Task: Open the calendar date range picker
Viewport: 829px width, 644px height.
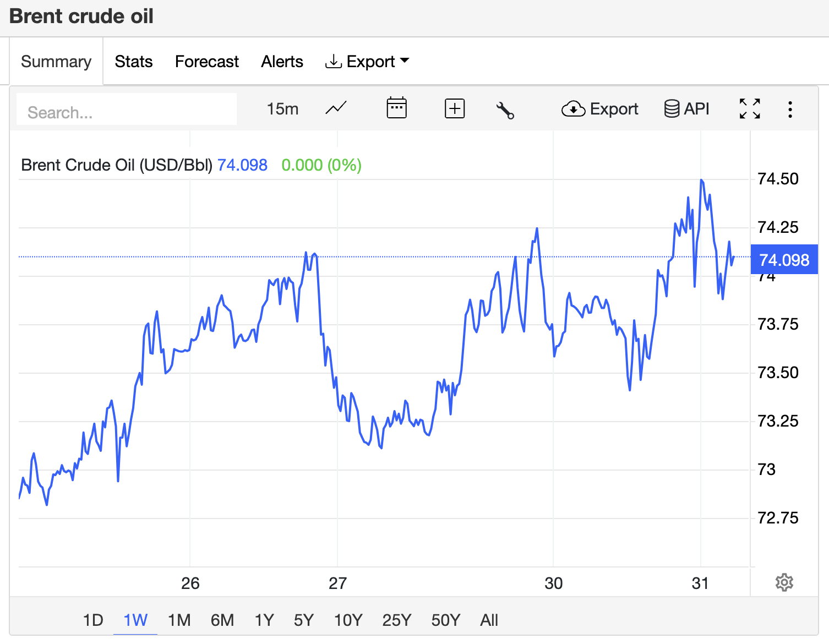Action: tap(396, 108)
